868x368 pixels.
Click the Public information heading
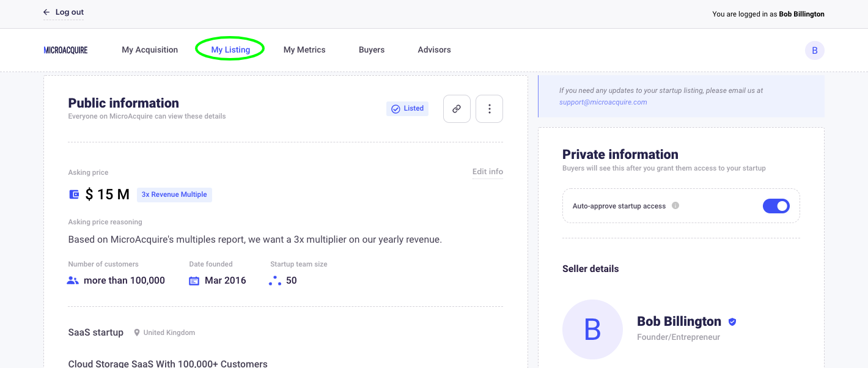pos(123,103)
